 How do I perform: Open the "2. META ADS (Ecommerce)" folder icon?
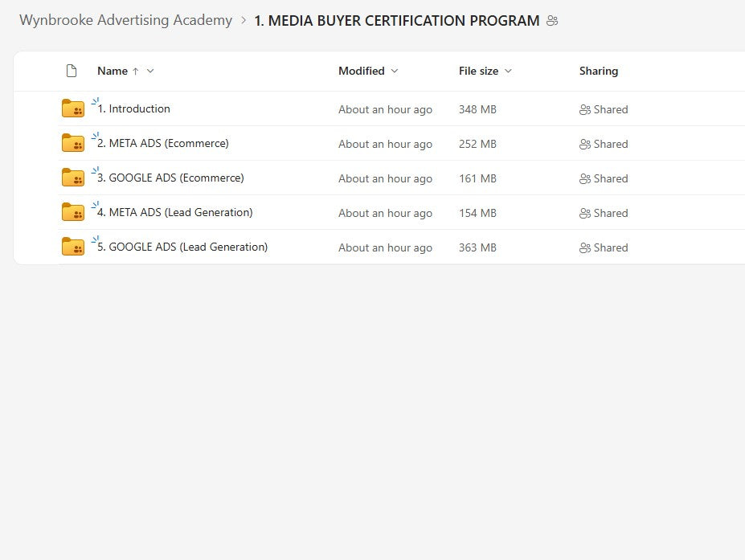pos(73,143)
